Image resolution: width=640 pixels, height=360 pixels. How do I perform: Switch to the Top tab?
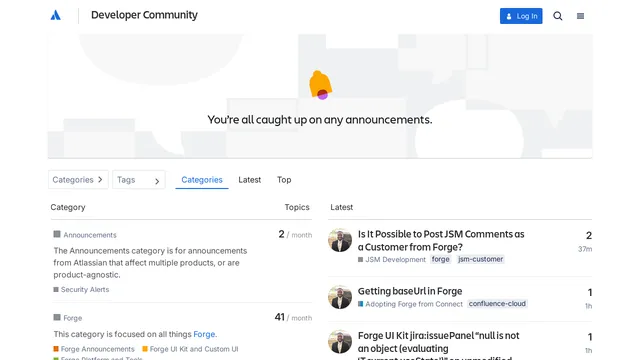(284, 180)
